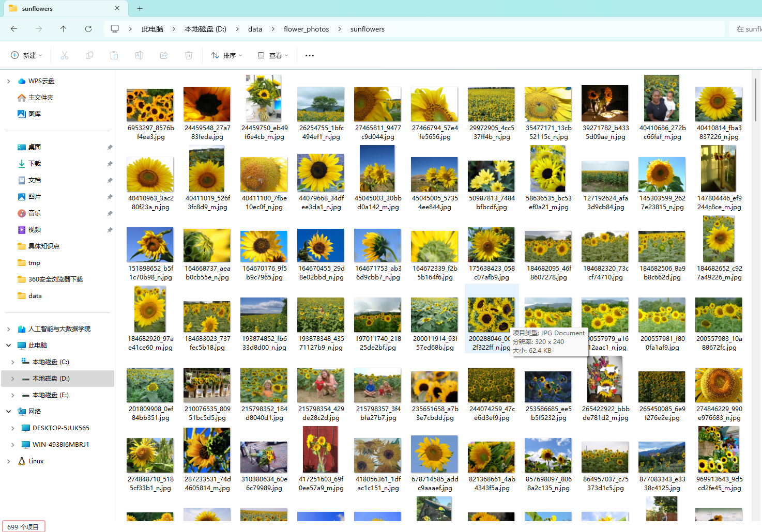The height and width of the screenshot is (532, 762).
Task: Select 本地磁盘 (D:) in sidebar
Action: pyautogui.click(x=58, y=379)
